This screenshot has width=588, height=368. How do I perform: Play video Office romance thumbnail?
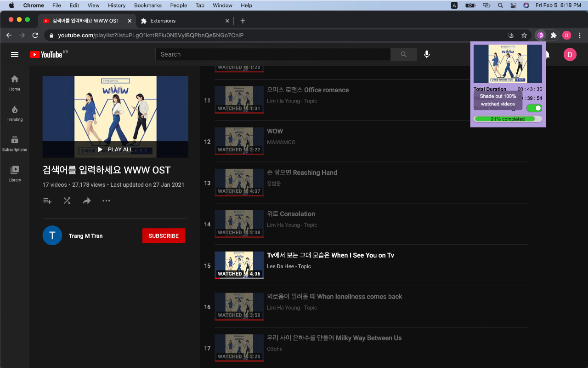point(239,100)
